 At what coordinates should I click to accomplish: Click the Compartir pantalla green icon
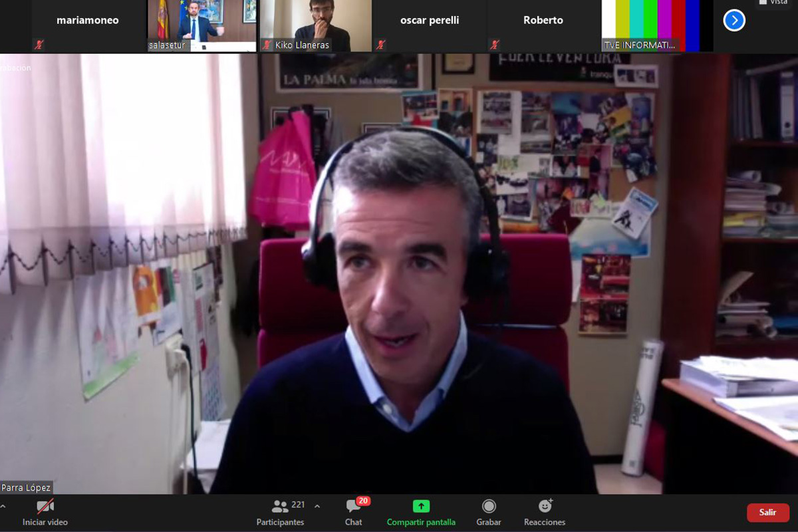click(x=421, y=506)
